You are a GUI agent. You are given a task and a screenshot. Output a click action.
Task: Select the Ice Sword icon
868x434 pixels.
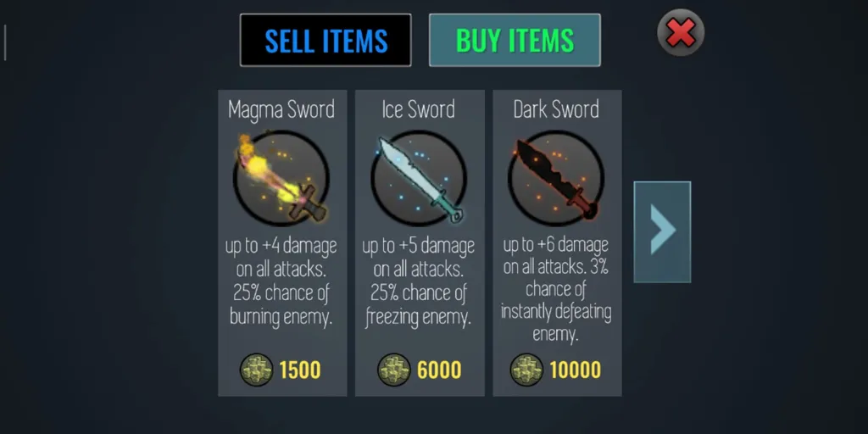419,178
